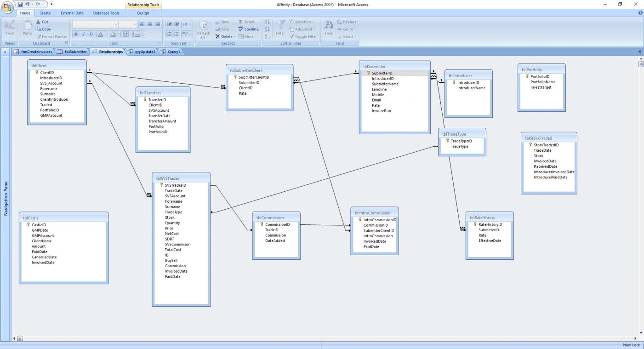Expand the More records menu
Viewport: 644px width, 349px height.
click(x=247, y=36)
